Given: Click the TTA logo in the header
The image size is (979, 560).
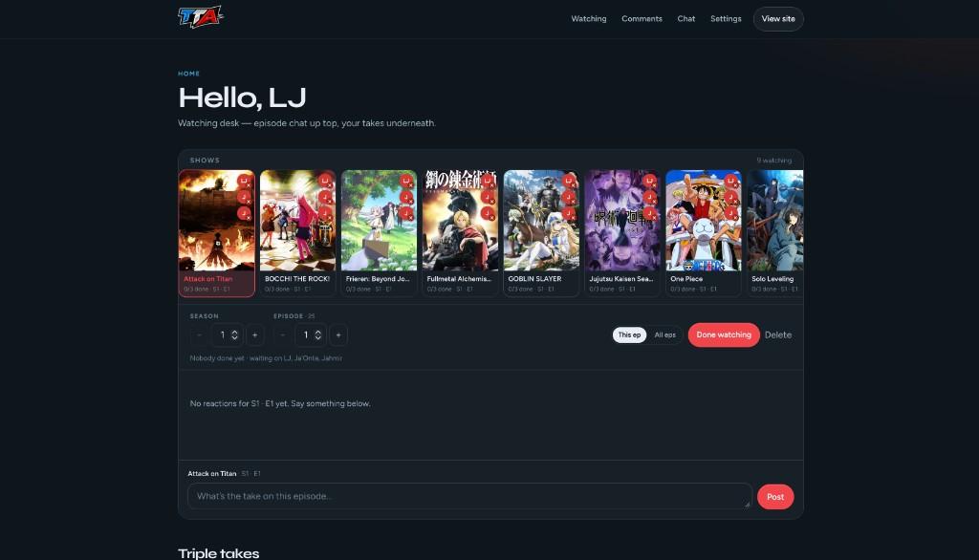Looking at the screenshot, I should [201, 17].
